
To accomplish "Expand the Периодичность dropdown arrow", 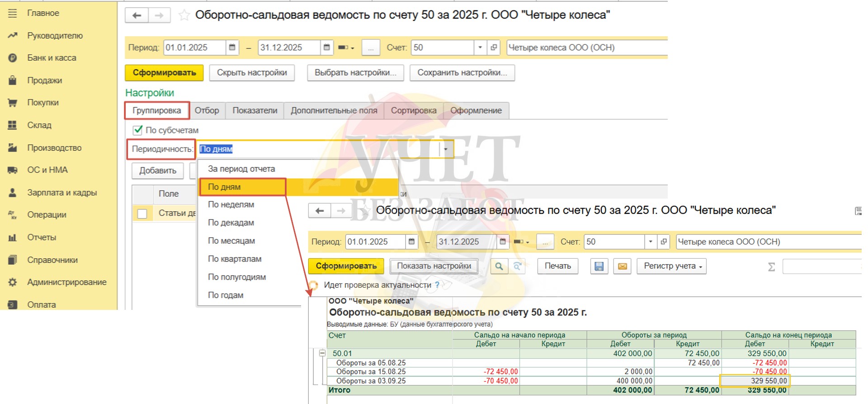I will 446,149.
